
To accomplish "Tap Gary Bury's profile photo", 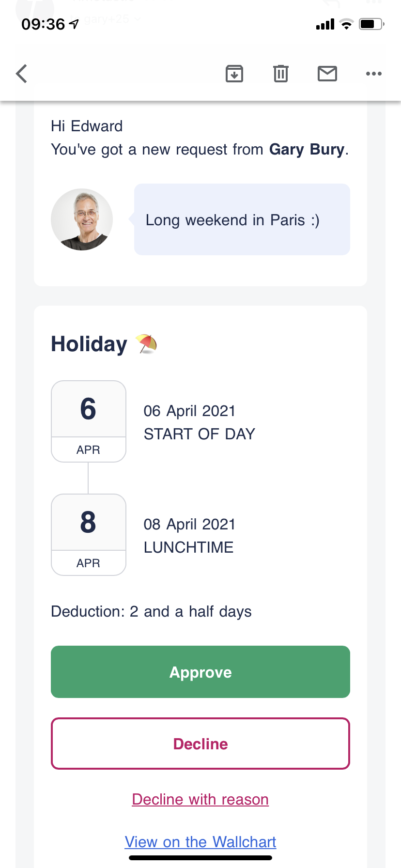I will pos(82,219).
